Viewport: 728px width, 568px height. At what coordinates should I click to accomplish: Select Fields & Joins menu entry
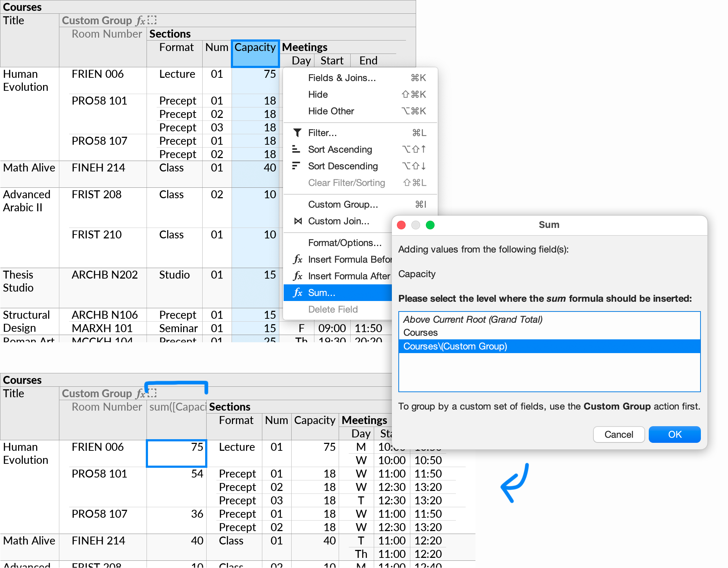tap(342, 78)
